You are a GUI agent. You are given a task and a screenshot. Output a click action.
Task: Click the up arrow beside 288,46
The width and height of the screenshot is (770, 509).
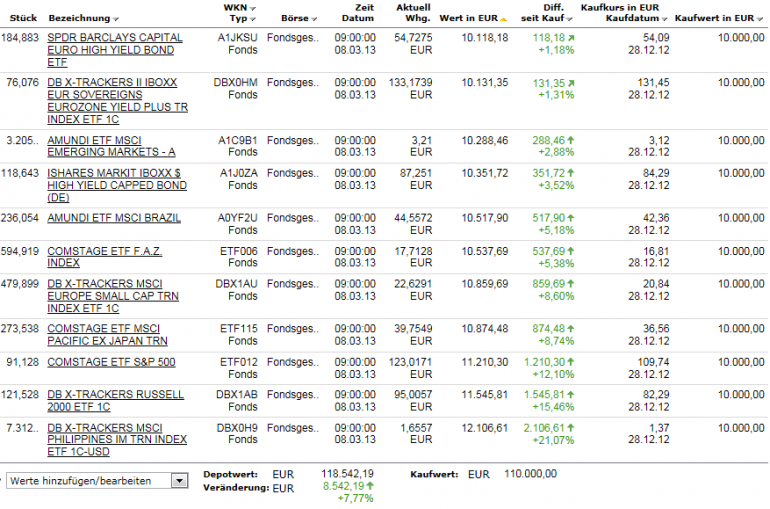(571, 140)
